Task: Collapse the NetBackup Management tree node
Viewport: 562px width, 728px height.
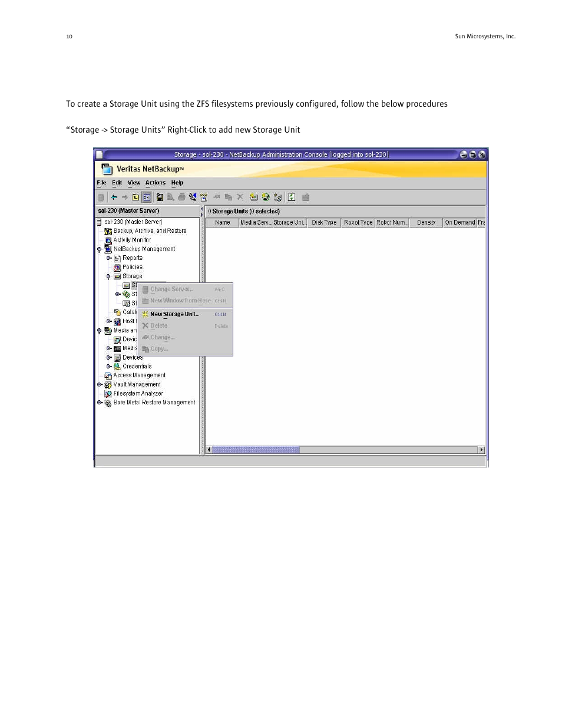Action: [x=99, y=249]
